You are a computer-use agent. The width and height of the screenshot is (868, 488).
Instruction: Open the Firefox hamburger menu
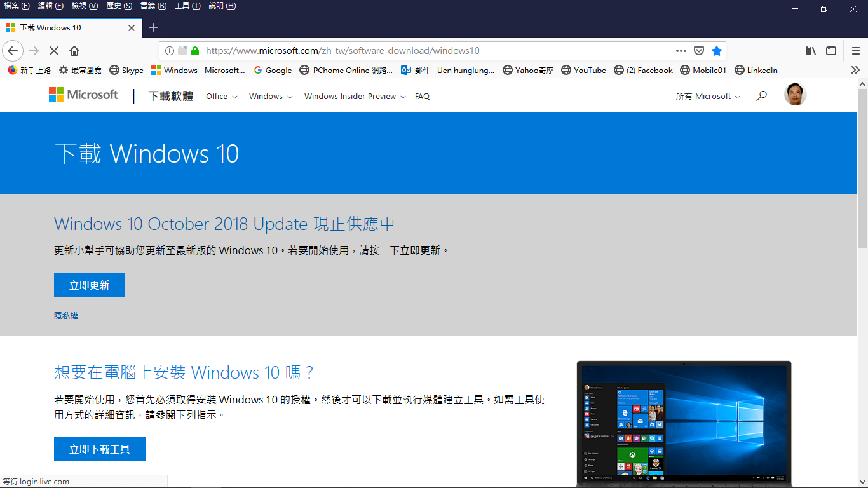856,51
